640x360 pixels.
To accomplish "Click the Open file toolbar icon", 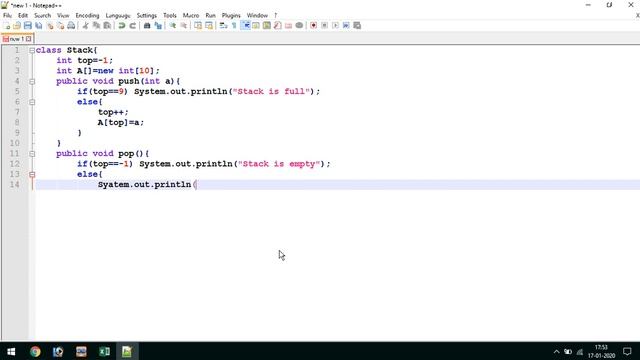I will (17, 26).
